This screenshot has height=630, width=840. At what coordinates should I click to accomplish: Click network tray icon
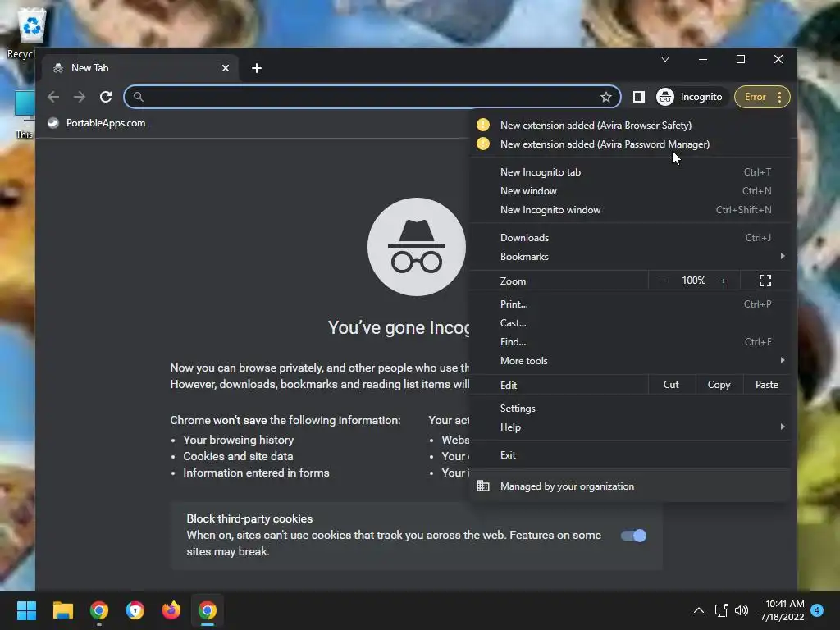click(x=721, y=610)
